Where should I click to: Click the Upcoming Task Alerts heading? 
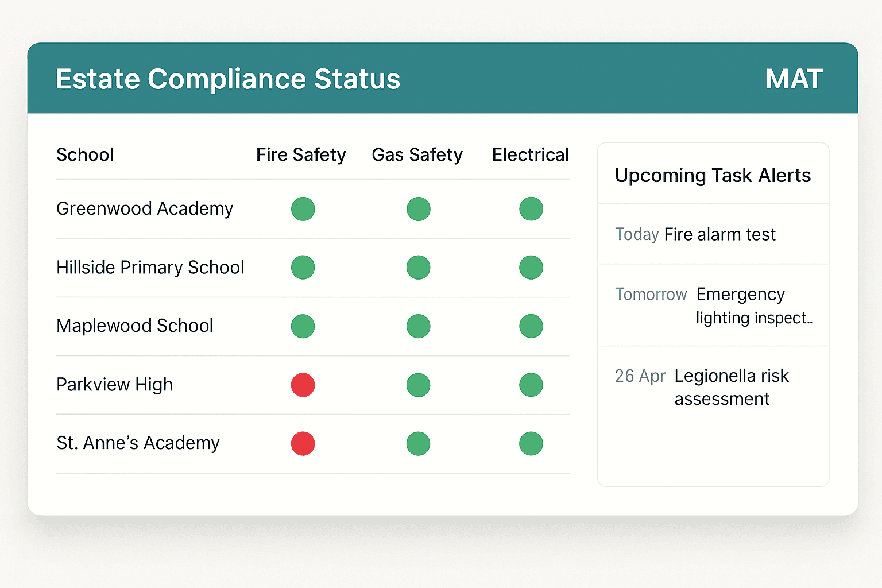tap(713, 175)
